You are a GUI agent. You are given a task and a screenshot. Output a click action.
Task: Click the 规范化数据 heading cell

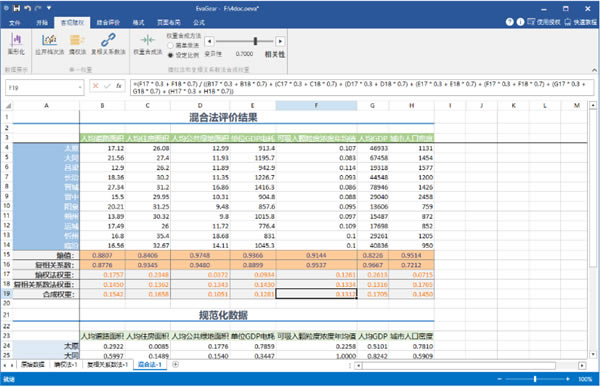[x=223, y=315]
